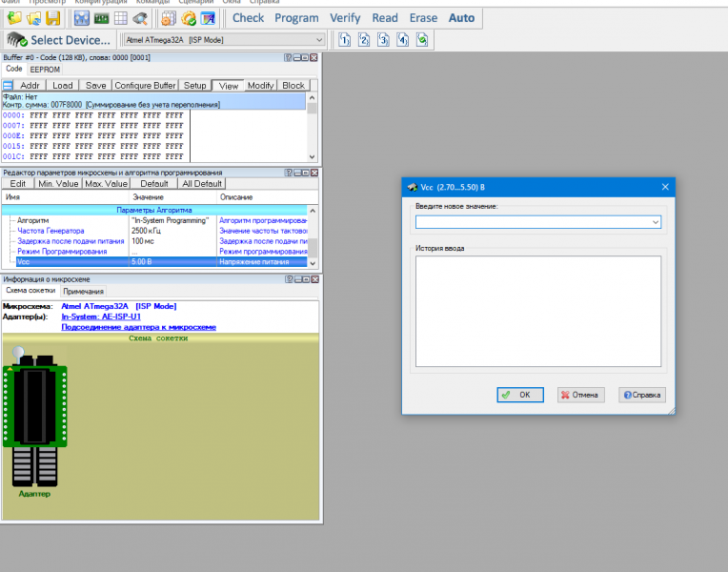Open help icon in chip information title bar
Image resolution: width=728 pixels, height=572 pixels.
(x=290, y=279)
